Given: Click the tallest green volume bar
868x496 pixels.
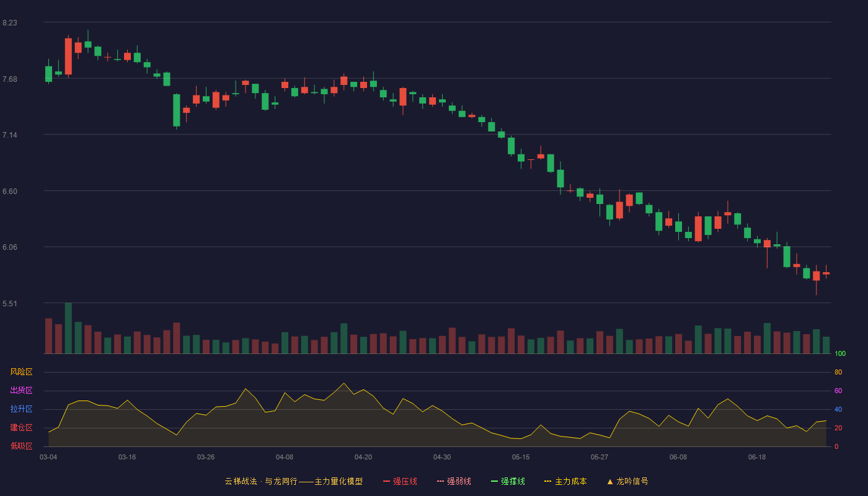Looking at the screenshot, I should click(68, 328).
